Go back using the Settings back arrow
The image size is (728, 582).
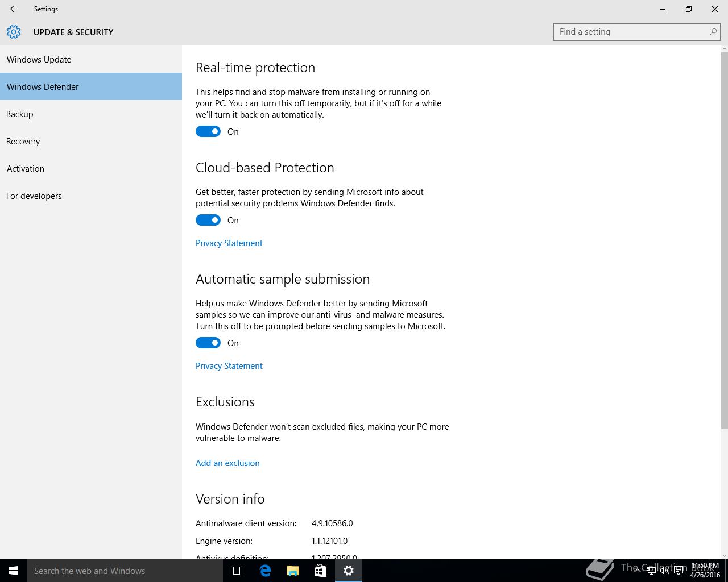point(14,9)
